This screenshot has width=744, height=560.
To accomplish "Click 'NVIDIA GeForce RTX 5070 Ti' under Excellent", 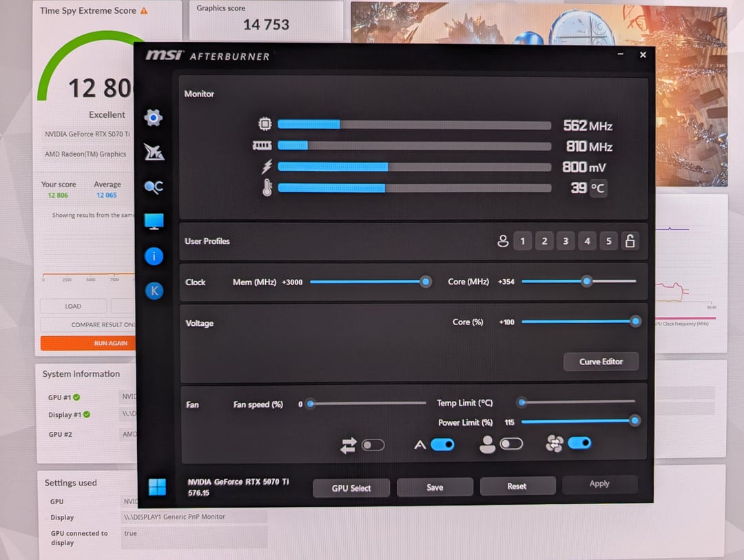I will [x=87, y=134].
